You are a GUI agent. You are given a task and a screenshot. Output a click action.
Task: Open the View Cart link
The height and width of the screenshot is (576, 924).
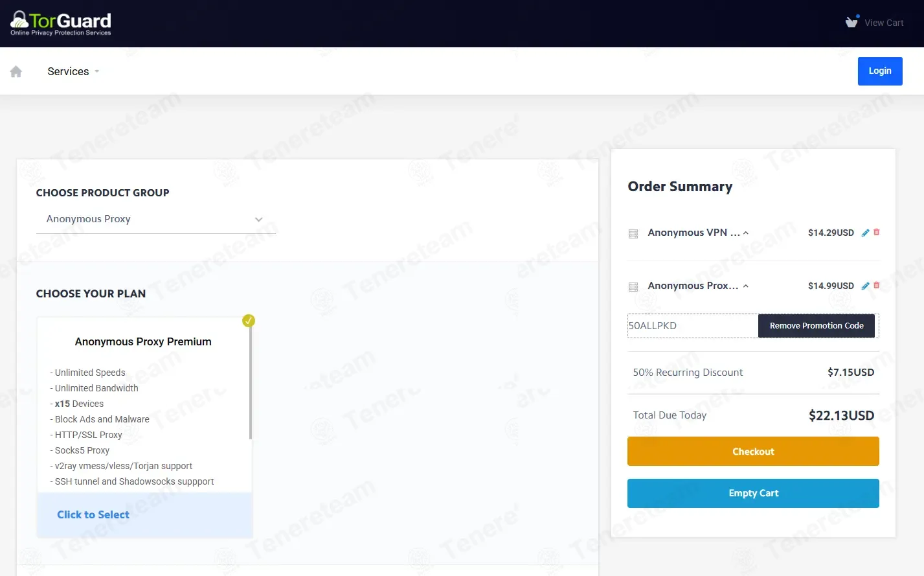(884, 23)
